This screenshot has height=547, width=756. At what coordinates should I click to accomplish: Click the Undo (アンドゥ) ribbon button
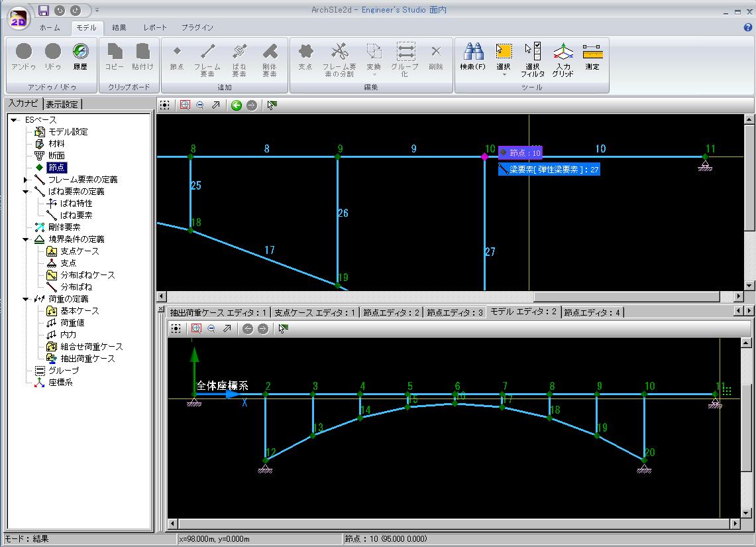pyautogui.click(x=24, y=57)
